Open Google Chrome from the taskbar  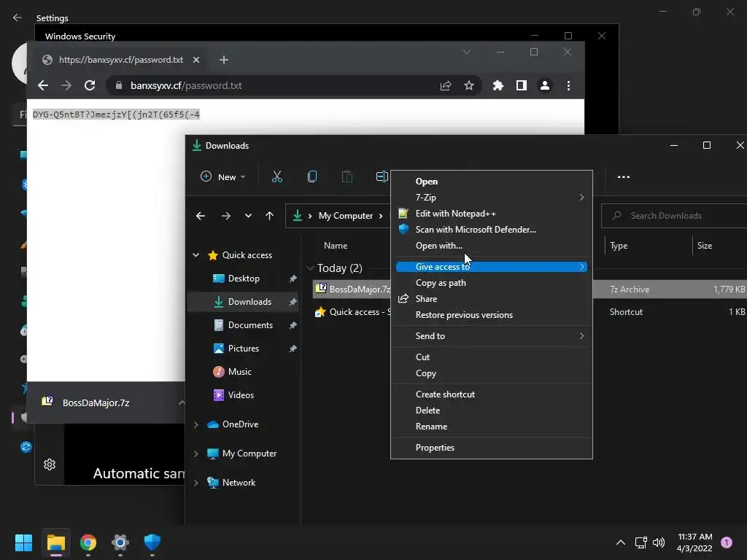click(88, 542)
